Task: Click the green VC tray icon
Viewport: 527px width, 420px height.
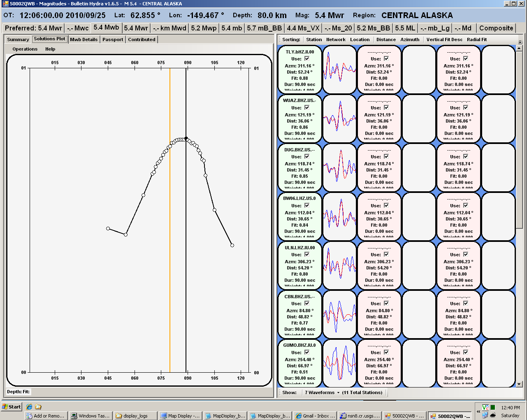Action: pos(485,408)
